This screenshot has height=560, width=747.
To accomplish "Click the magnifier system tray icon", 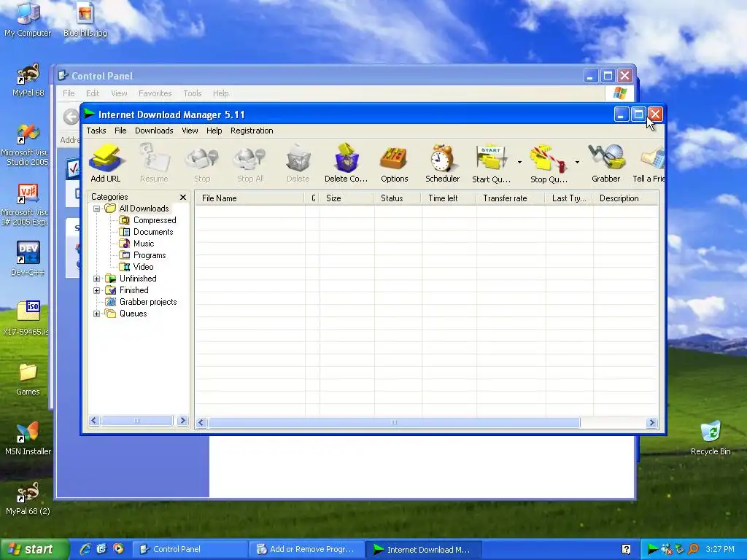I will pos(693,550).
